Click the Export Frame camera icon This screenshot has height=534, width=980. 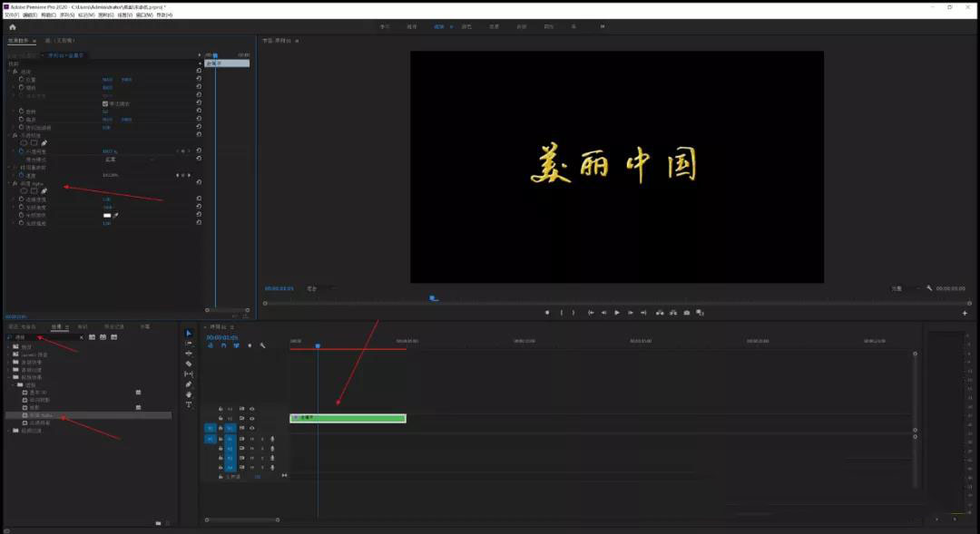[685, 312]
